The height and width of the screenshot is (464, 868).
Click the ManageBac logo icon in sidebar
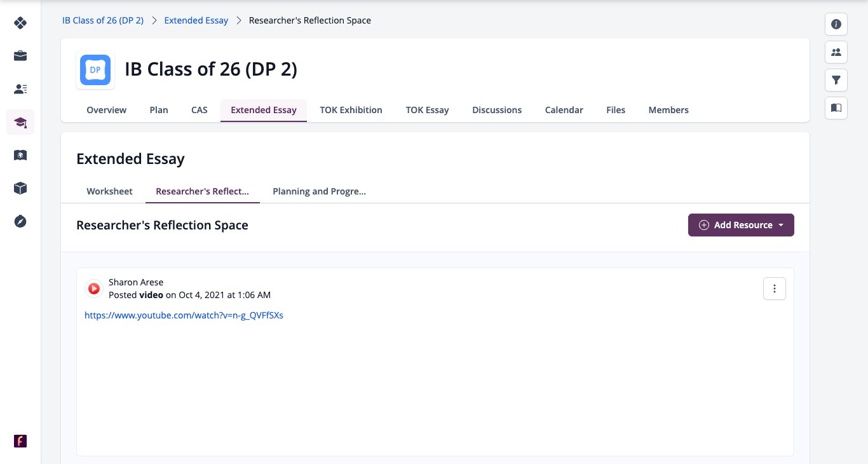click(20, 23)
